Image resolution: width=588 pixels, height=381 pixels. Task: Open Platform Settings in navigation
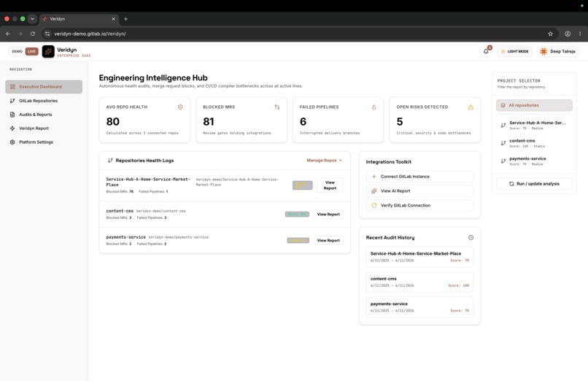44,142
